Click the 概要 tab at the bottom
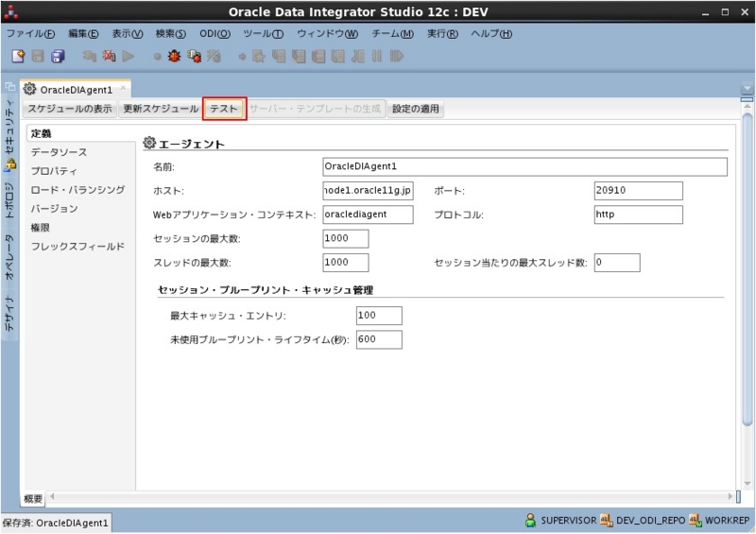The width and height of the screenshot is (756, 534). pyautogui.click(x=33, y=499)
